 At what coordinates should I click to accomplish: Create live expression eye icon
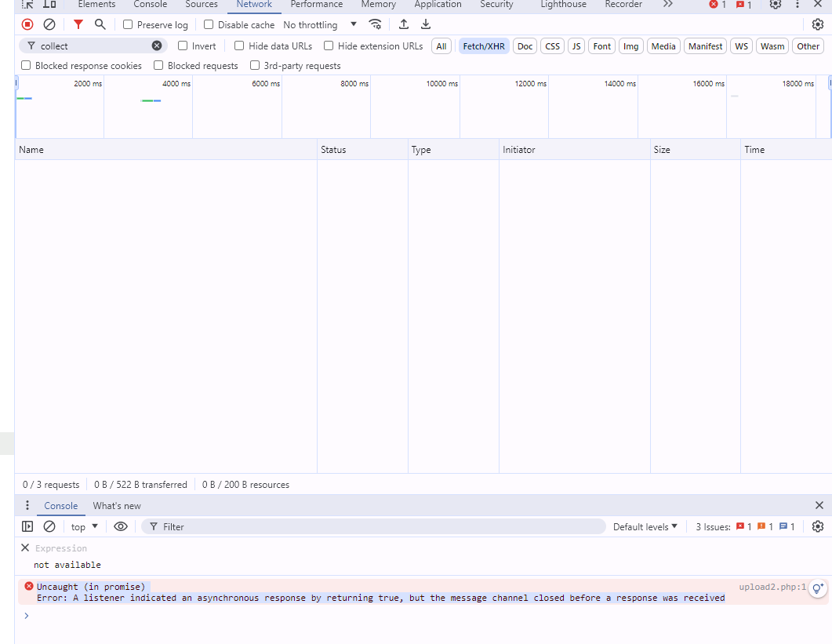click(x=121, y=526)
